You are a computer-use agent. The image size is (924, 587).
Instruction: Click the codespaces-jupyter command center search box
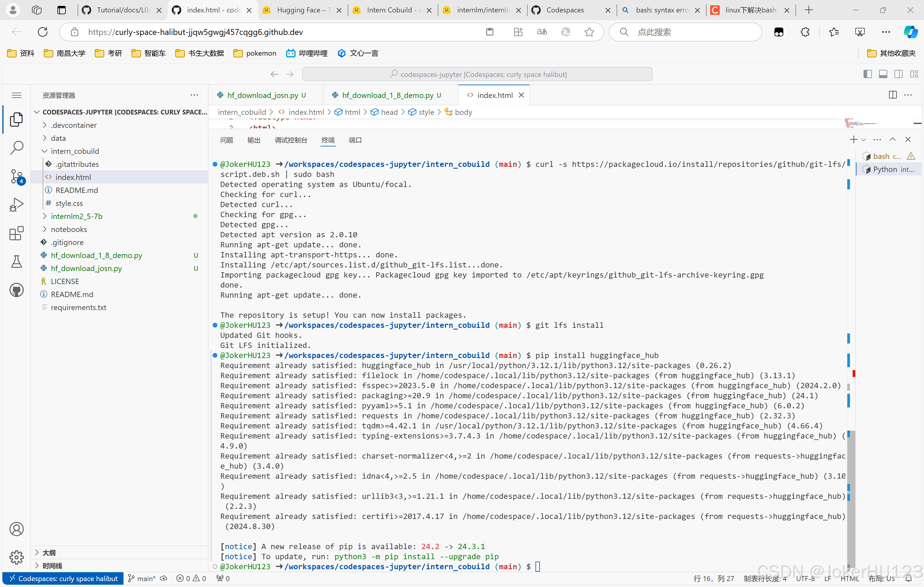(x=477, y=74)
